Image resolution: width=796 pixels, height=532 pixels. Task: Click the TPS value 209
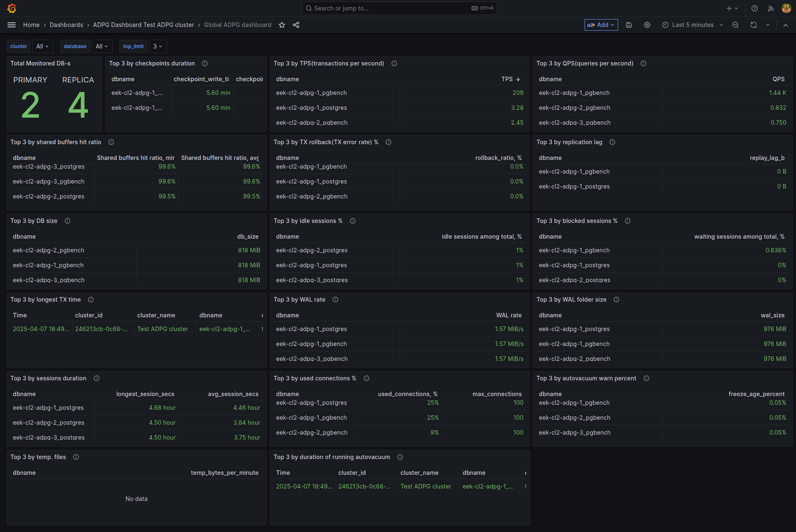pos(518,93)
